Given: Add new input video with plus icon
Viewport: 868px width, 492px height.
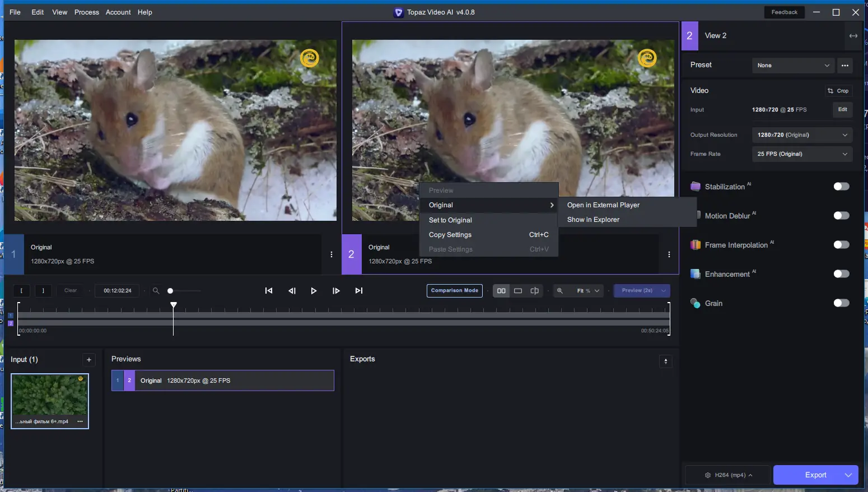Looking at the screenshot, I should click(x=88, y=360).
